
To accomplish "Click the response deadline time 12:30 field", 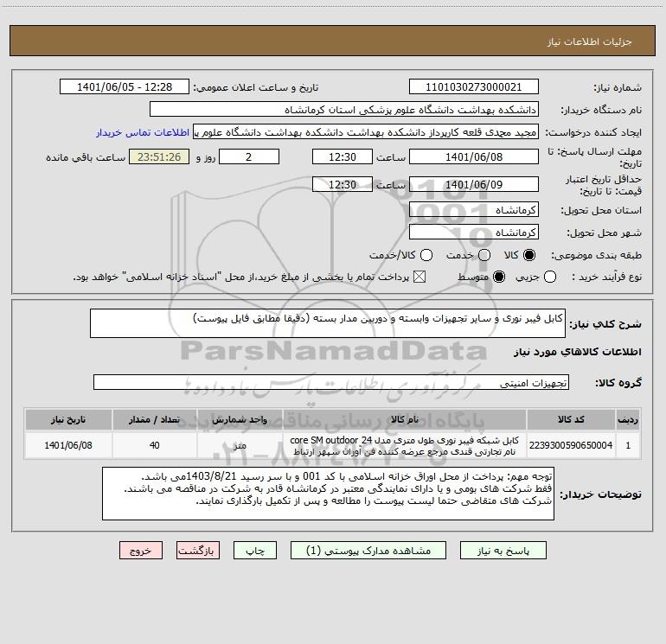I will 343,157.
